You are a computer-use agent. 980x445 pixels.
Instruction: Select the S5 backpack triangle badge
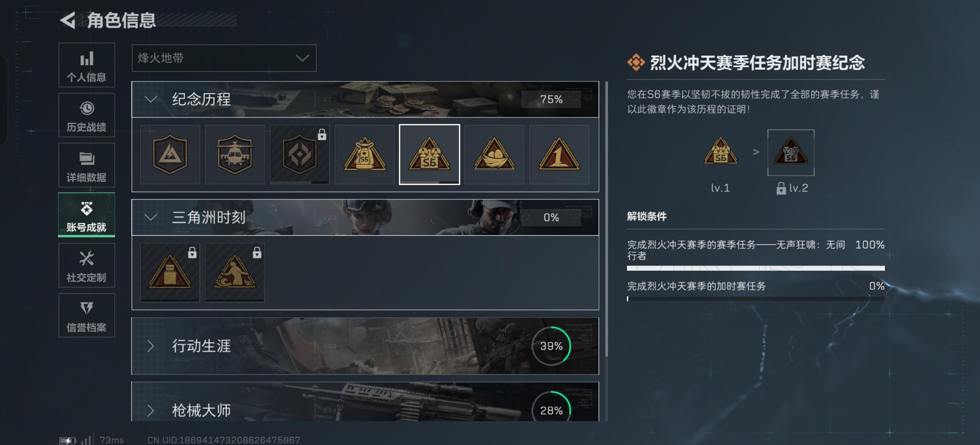[x=365, y=155]
